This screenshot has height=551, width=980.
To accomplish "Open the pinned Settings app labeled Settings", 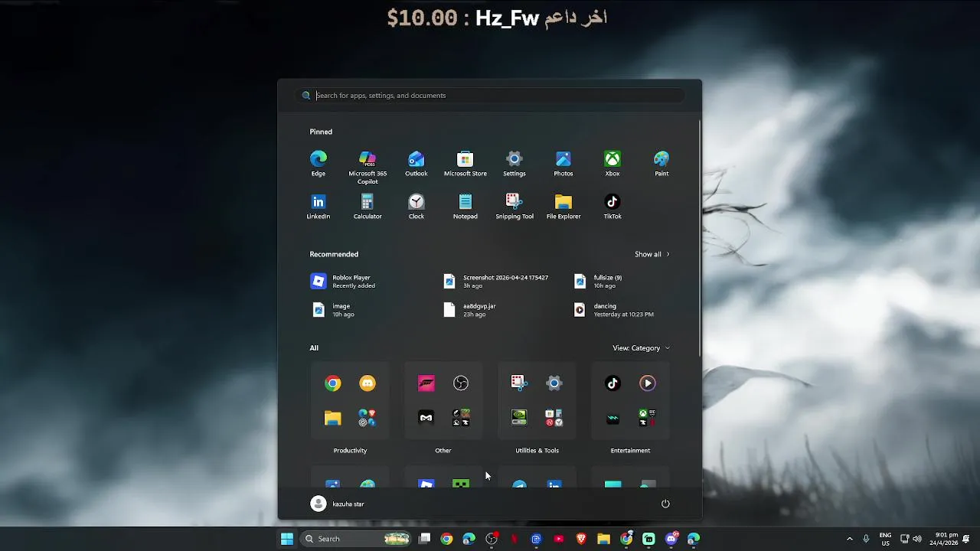I will point(514,164).
